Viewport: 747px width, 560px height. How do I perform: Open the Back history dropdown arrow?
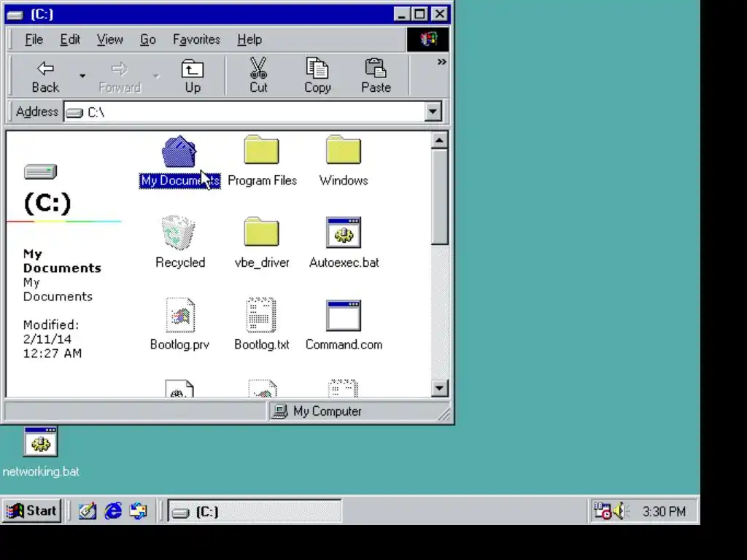tap(82, 76)
